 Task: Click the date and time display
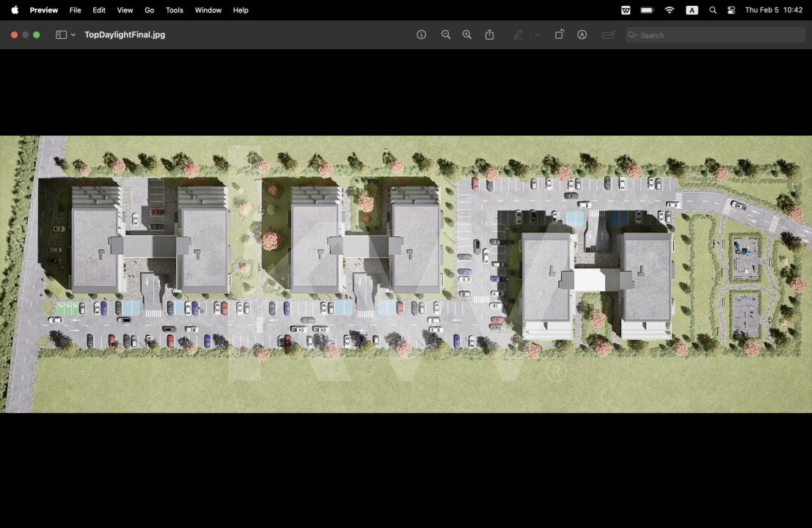click(773, 10)
